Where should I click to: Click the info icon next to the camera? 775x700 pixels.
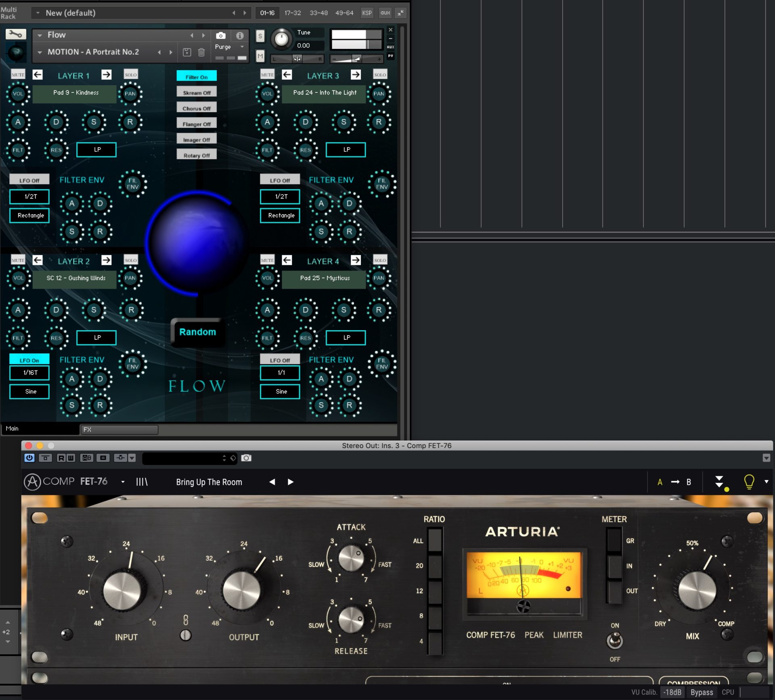pos(240,36)
